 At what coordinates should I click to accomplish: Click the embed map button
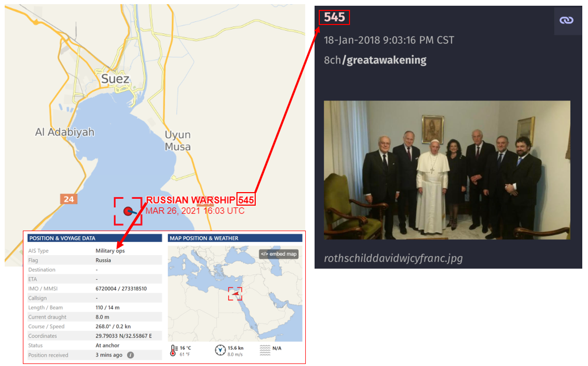point(279,254)
